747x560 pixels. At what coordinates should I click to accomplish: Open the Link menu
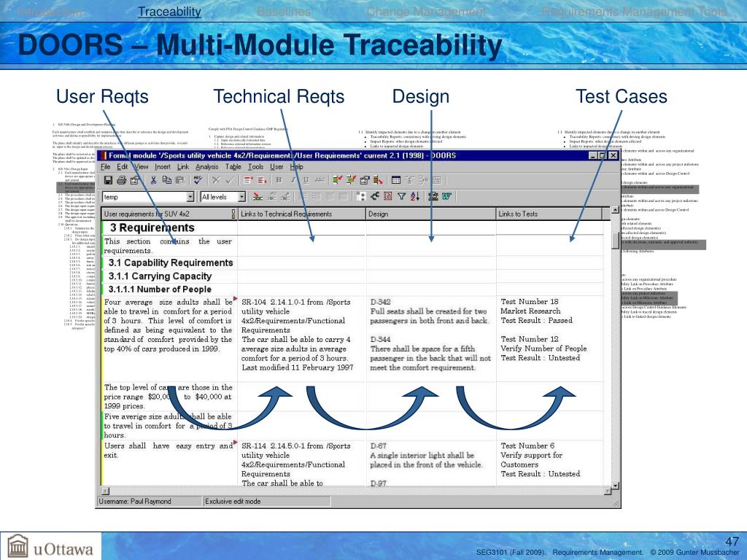183,167
